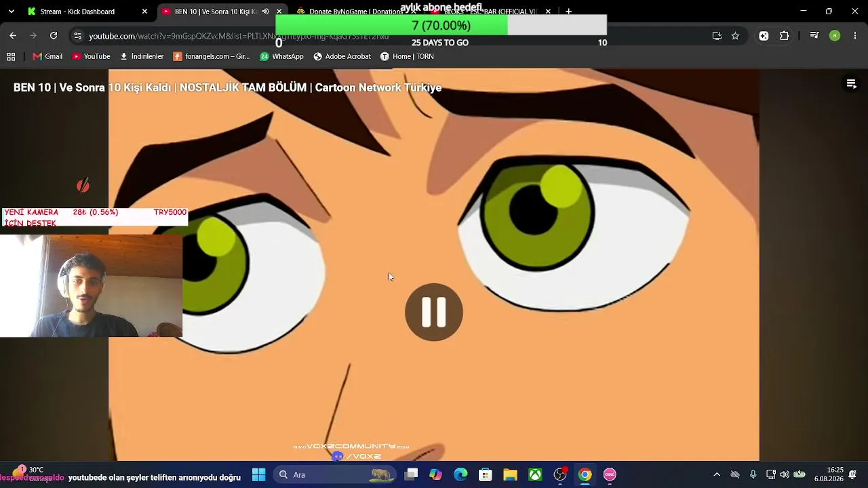Click the BEN 10 video title text
This screenshot has width=868, height=488.
point(227,87)
